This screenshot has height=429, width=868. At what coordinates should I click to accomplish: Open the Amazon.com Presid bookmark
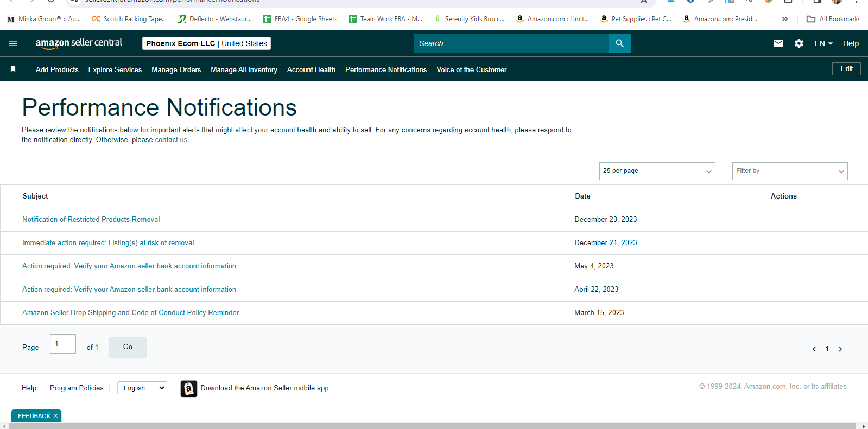click(720, 19)
